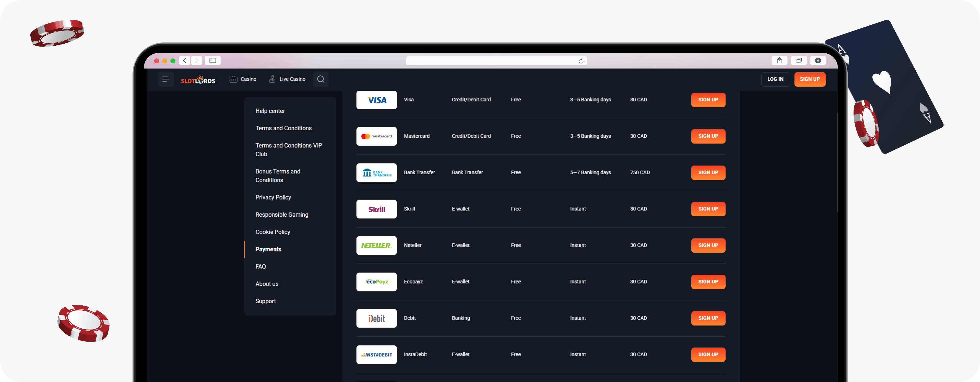Click the 'Banking' type in Debit row
This screenshot has width=980, height=382.
[x=461, y=318]
